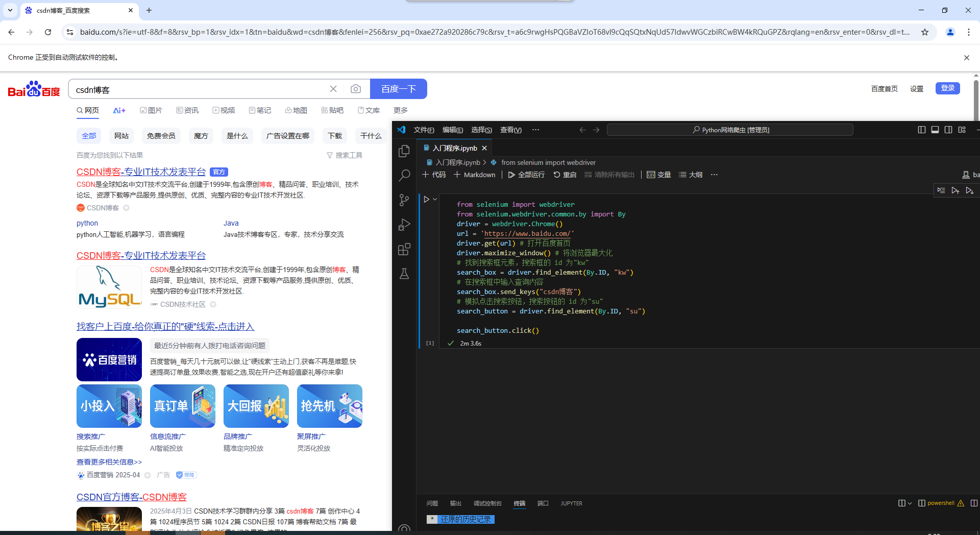Expand run cell options chevron
The height and width of the screenshot is (535, 980).
435,200
